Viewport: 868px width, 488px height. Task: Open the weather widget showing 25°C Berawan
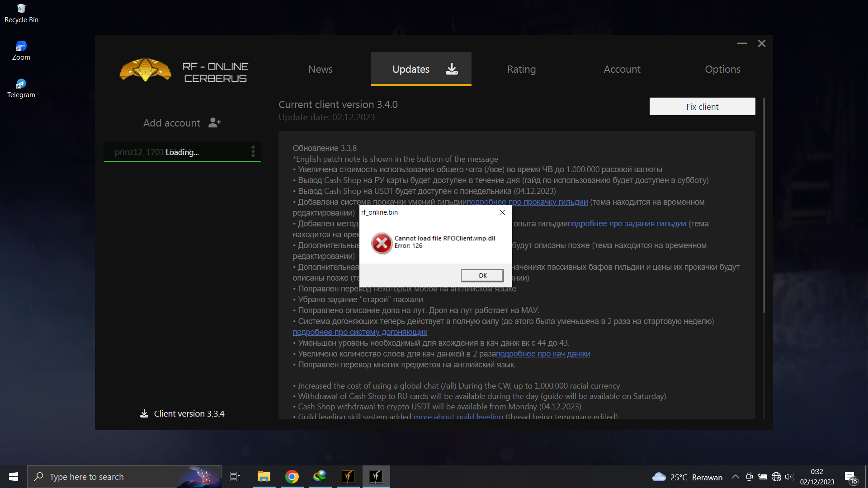pos(687,477)
